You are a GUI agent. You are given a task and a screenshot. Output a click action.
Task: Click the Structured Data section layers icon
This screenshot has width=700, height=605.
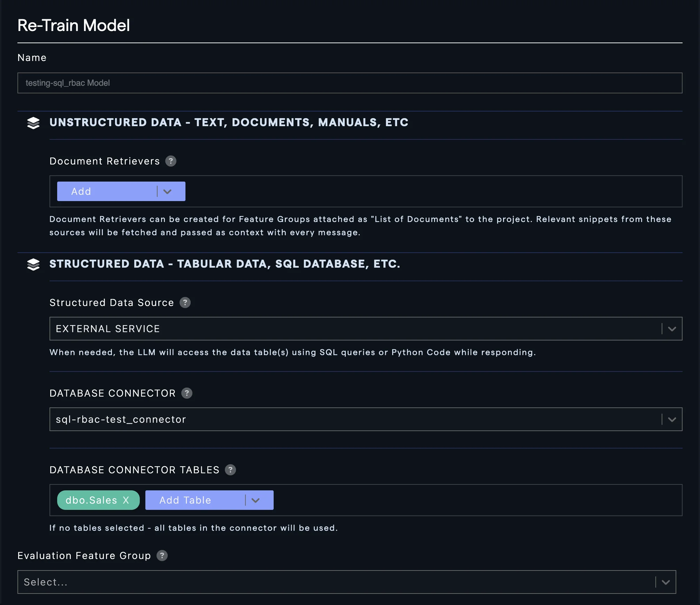[33, 264]
